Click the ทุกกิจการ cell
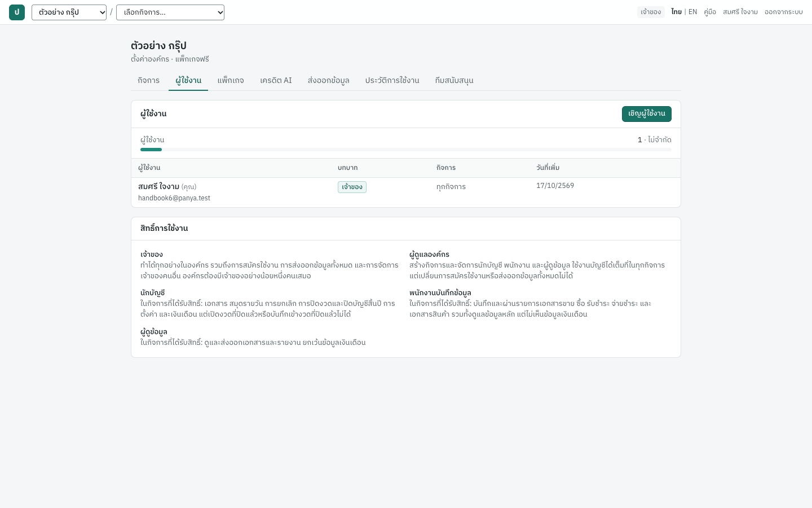 451,187
